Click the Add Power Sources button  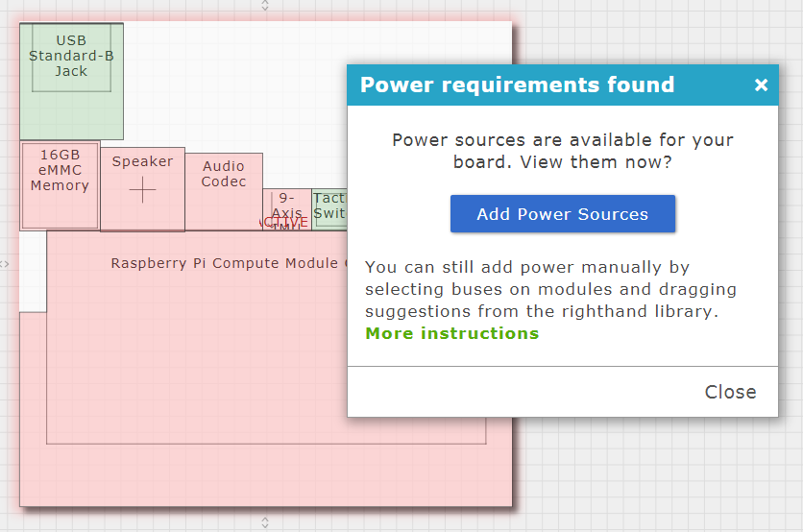tap(562, 214)
